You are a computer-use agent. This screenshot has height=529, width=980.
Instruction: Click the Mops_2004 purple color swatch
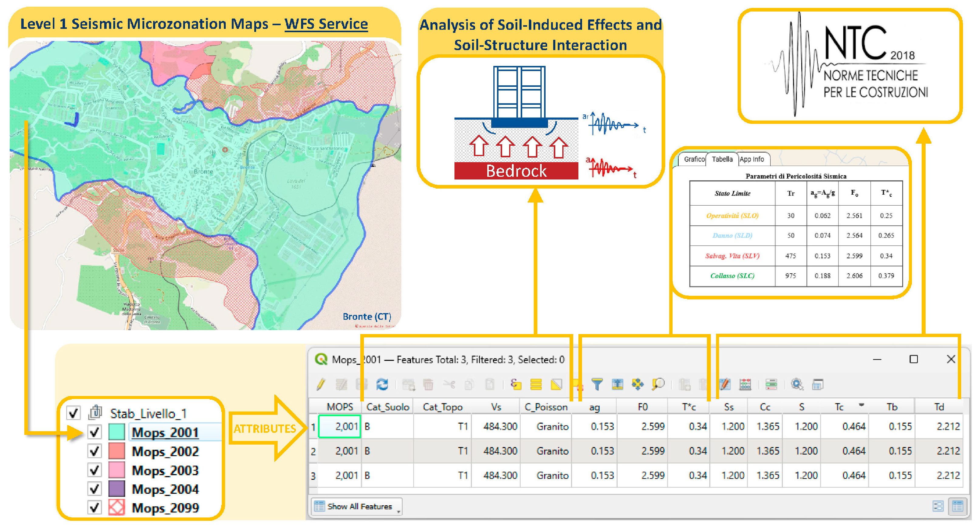pos(116,489)
